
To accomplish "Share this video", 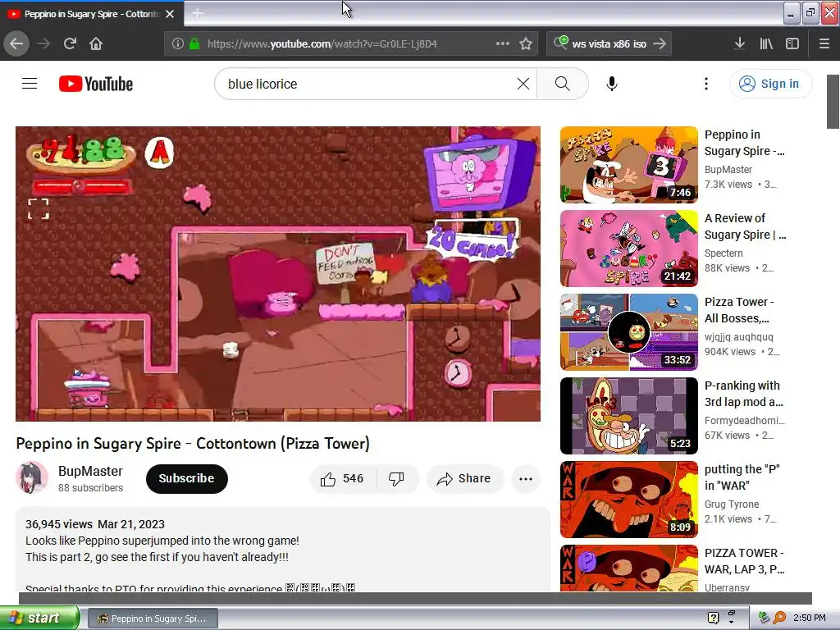I will pos(464,478).
